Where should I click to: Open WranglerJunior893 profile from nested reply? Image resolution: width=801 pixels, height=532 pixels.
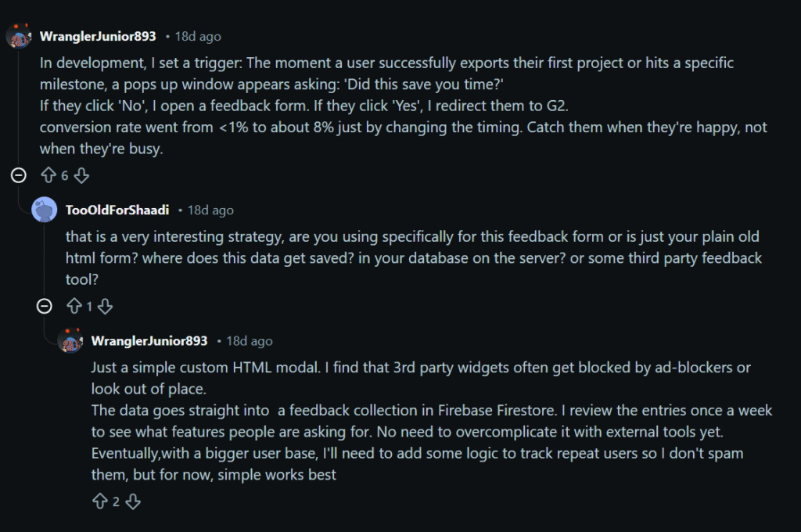(x=149, y=341)
